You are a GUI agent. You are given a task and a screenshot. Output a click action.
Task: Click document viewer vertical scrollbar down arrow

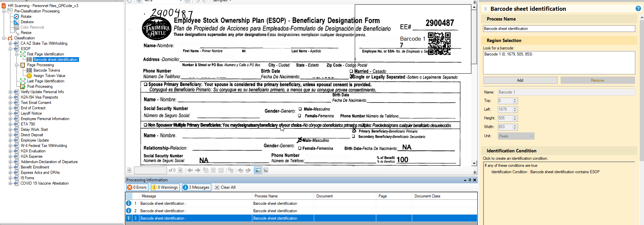coord(474,163)
